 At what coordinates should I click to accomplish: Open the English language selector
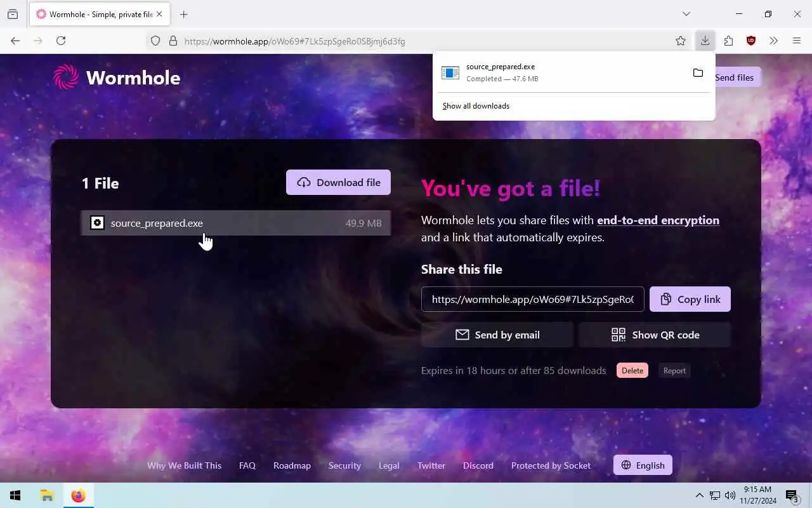643,465
